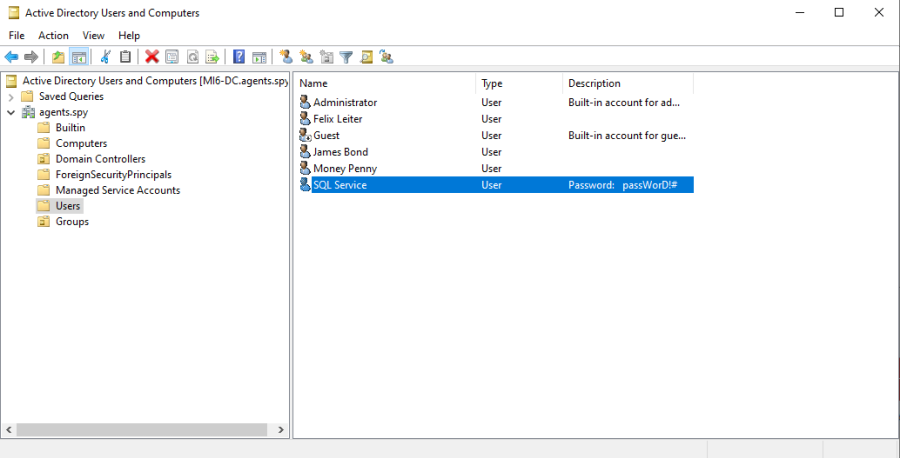Go back with the blue arrow
900x458 pixels.
(11, 57)
